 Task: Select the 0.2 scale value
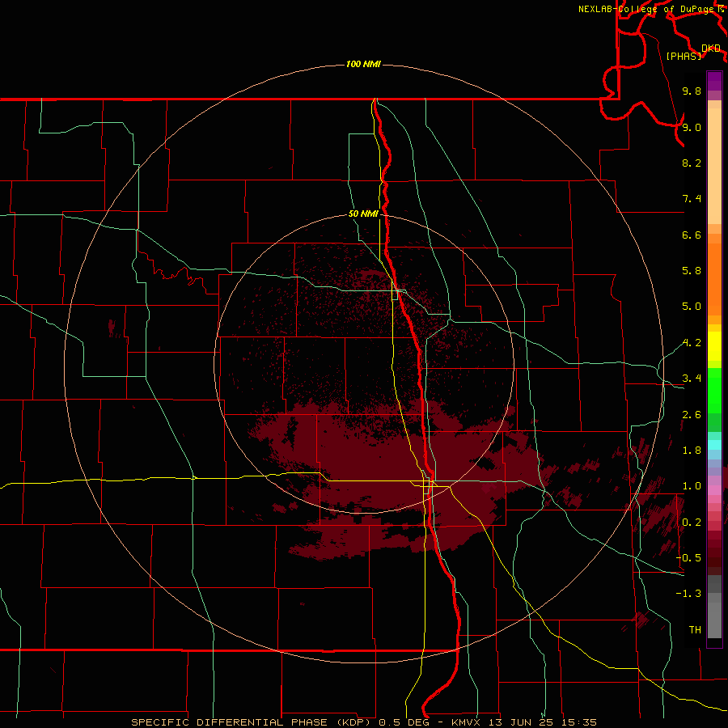pyautogui.click(x=692, y=523)
